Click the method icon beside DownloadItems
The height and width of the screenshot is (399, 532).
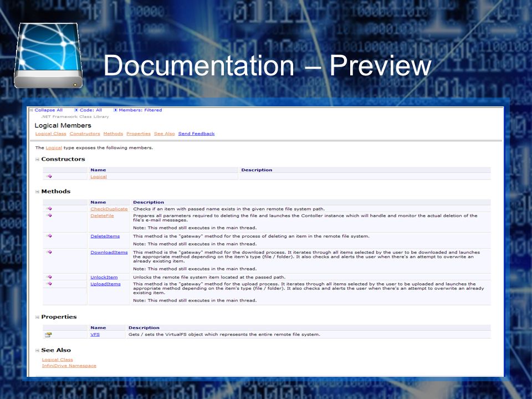point(49,252)
